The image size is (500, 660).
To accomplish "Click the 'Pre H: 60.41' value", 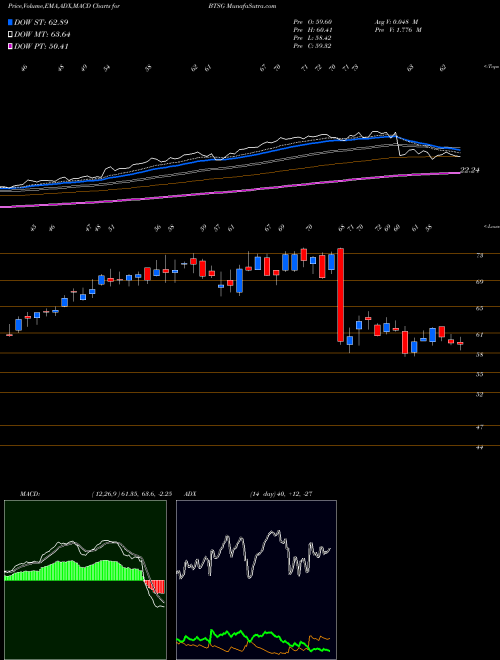I will (x=313, y=30).
